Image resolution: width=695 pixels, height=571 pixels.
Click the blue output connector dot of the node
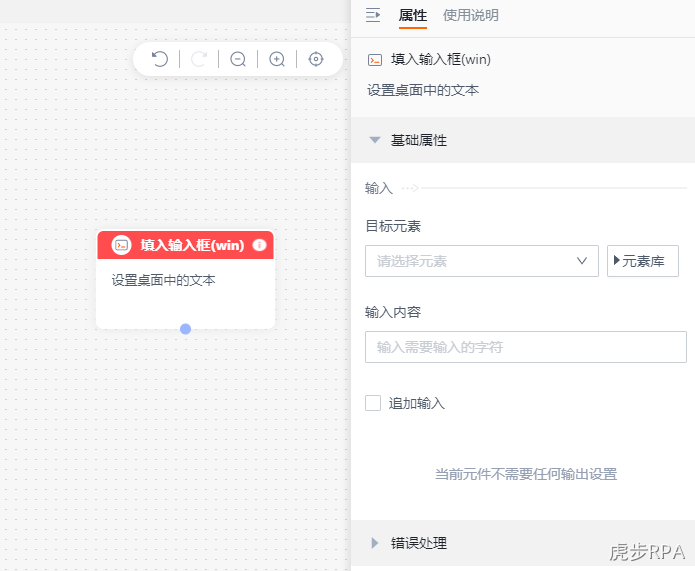186,329
